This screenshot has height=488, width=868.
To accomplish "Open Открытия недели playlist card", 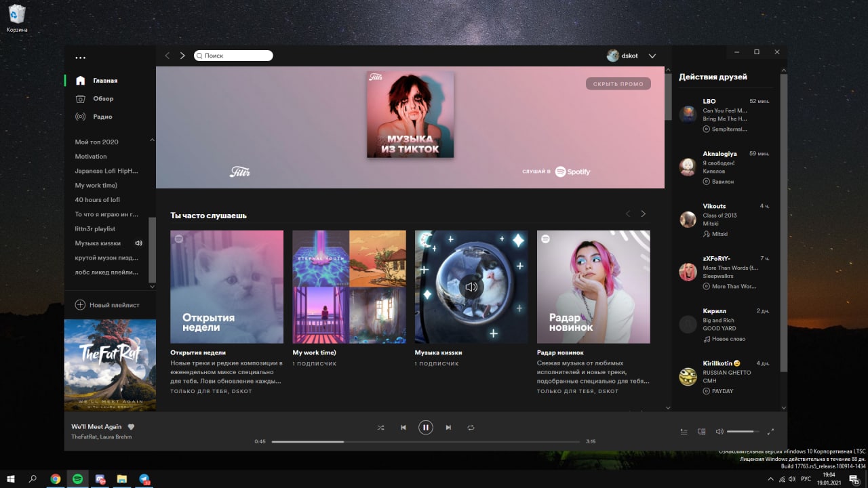I will tap(226, 287).
